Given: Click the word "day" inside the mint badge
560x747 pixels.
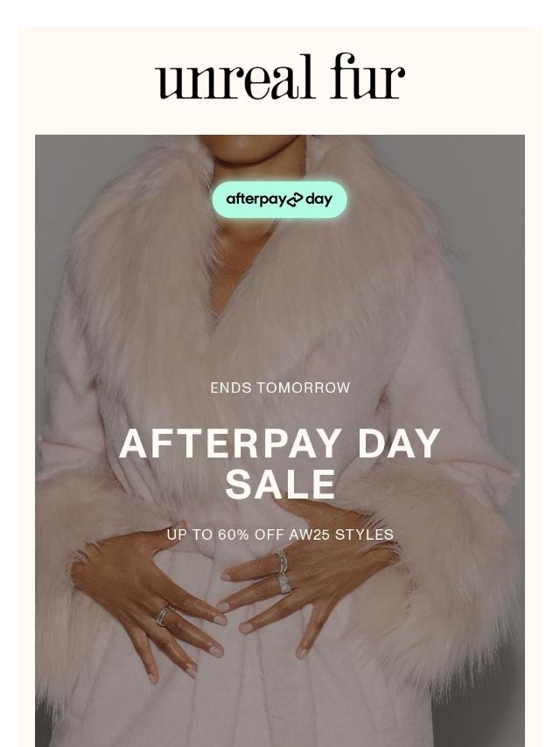Looking at the screenshot, I should (x=319, y=200).
